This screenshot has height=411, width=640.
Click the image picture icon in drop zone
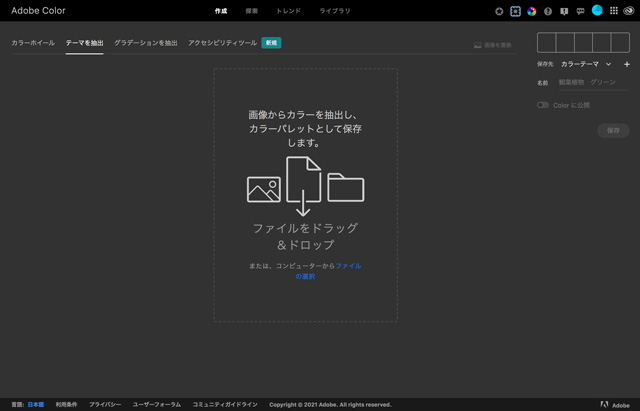[264, 189]
